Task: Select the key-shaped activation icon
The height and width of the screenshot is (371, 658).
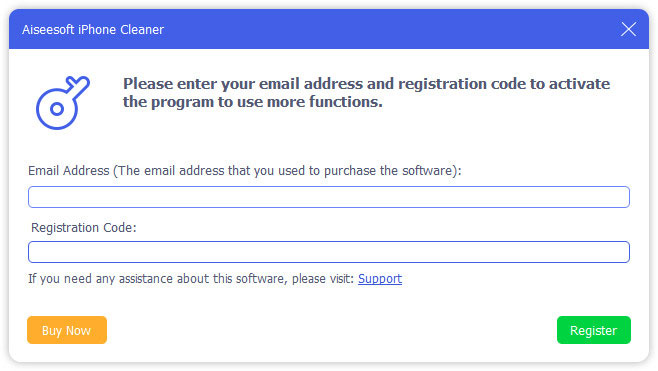Action: tap(63, 103)
